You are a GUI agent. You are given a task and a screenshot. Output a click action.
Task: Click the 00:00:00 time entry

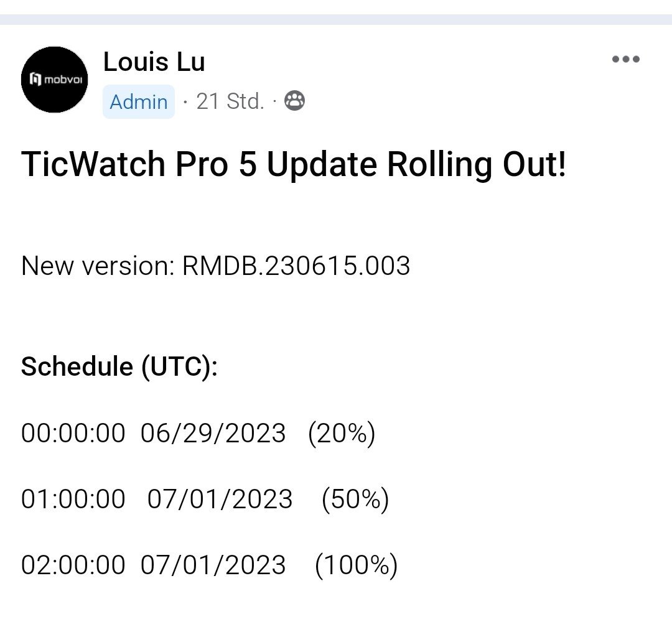73,433
